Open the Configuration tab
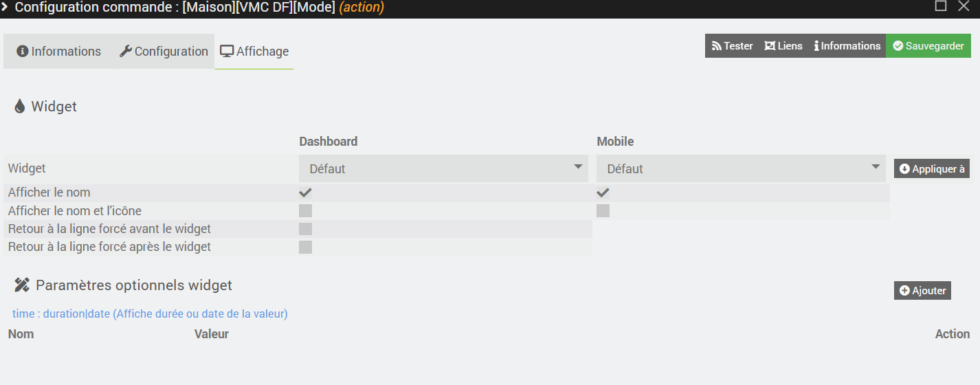This screenshot has height=385, width=980. tap(164, 52)
